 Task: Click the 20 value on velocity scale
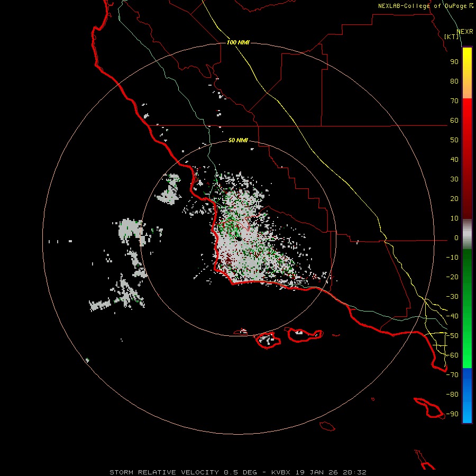tap(454, 198)
